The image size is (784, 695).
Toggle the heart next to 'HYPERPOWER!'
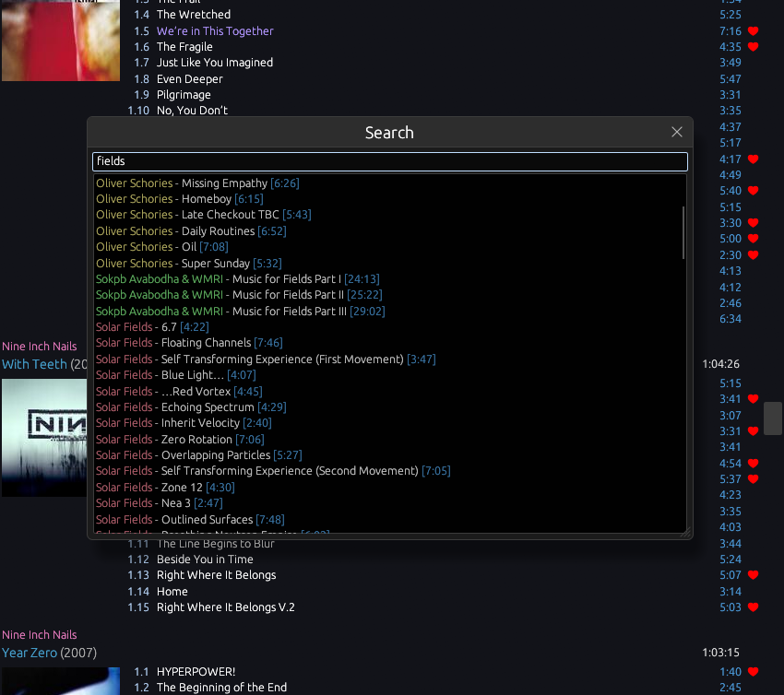pyautogui.click(x=753, y=672)
